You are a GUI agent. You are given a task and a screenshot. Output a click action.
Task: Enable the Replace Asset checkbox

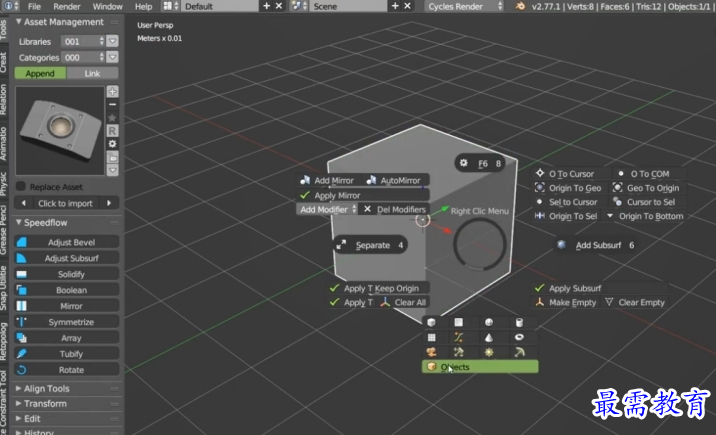click(x=21, y=186)
